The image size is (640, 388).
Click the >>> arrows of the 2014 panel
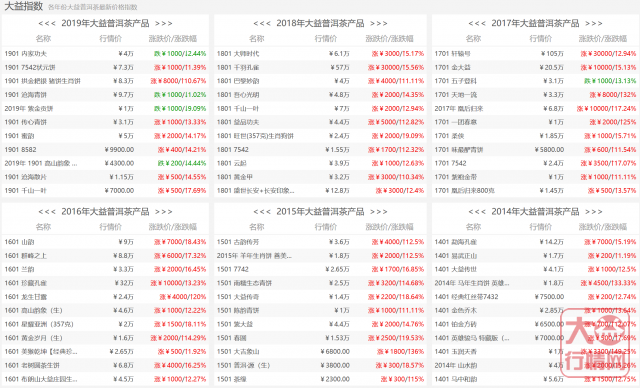pos(594,212)
